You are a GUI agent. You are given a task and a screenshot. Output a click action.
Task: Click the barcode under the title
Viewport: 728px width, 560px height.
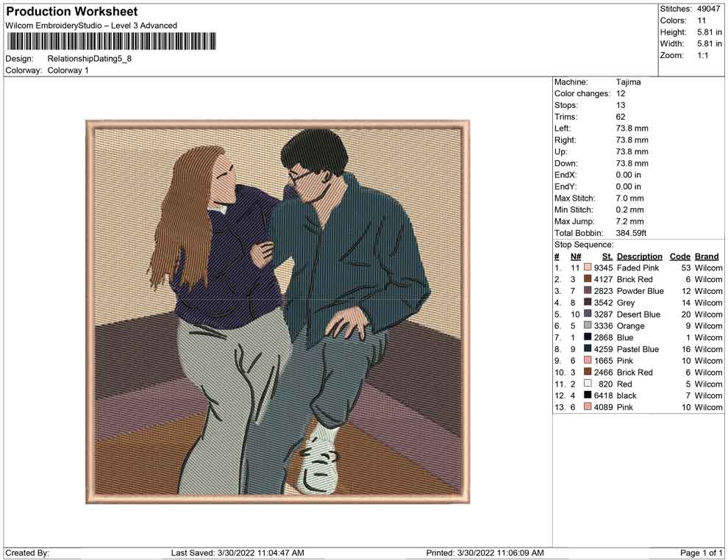point(111,42)
